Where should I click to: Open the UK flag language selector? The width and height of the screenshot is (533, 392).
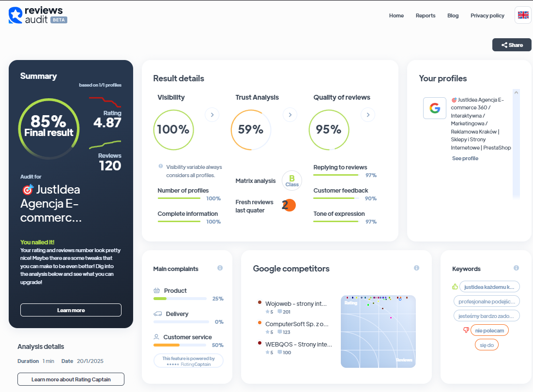coord(523,15)
